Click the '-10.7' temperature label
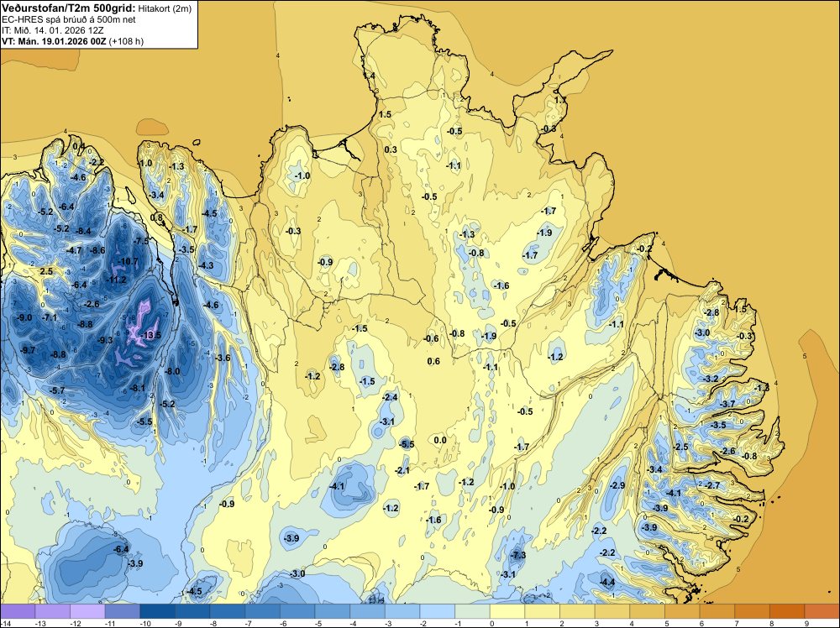This screenshot has width=840, height=628. (128, 262)
